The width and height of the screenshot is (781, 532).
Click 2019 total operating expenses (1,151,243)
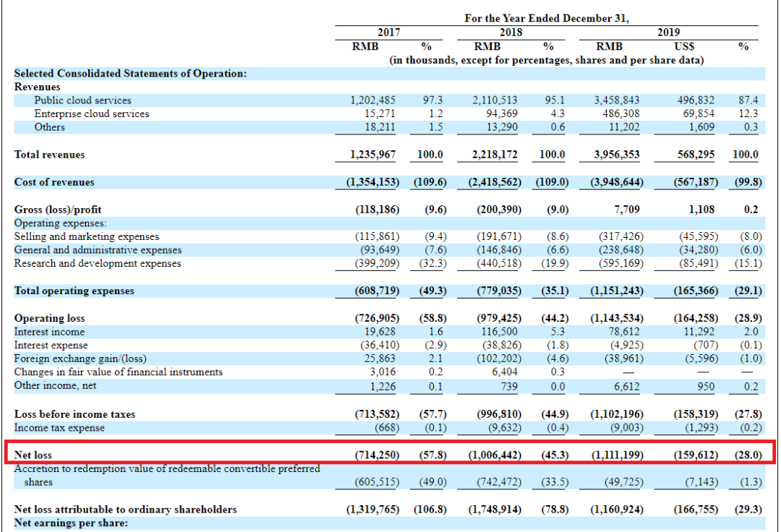[617, 291]
